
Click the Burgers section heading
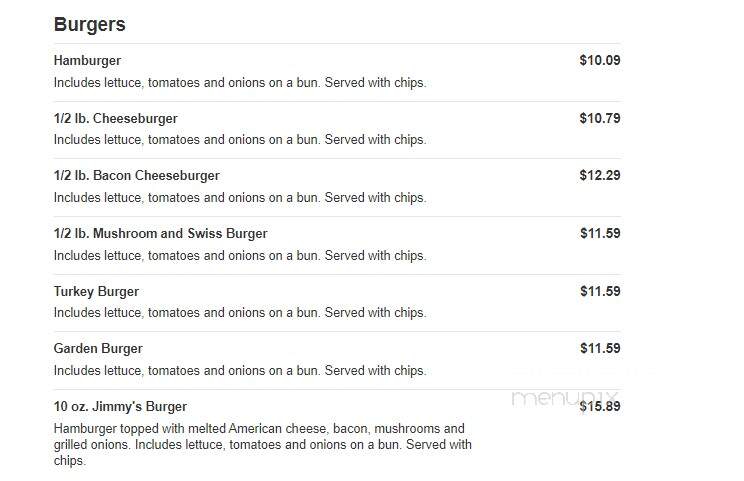pyautogui.click(x=89, y=24)
